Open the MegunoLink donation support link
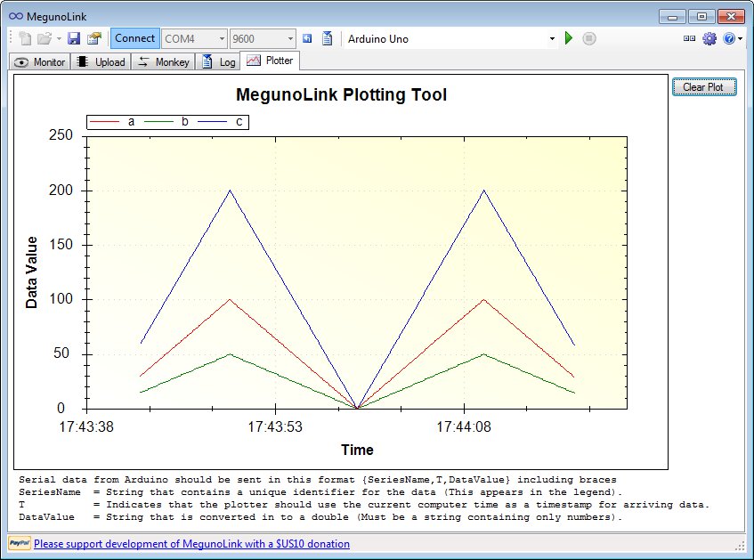Image resolution: width=754 pixels, height=560 pixels. click(x=191, y=543)
